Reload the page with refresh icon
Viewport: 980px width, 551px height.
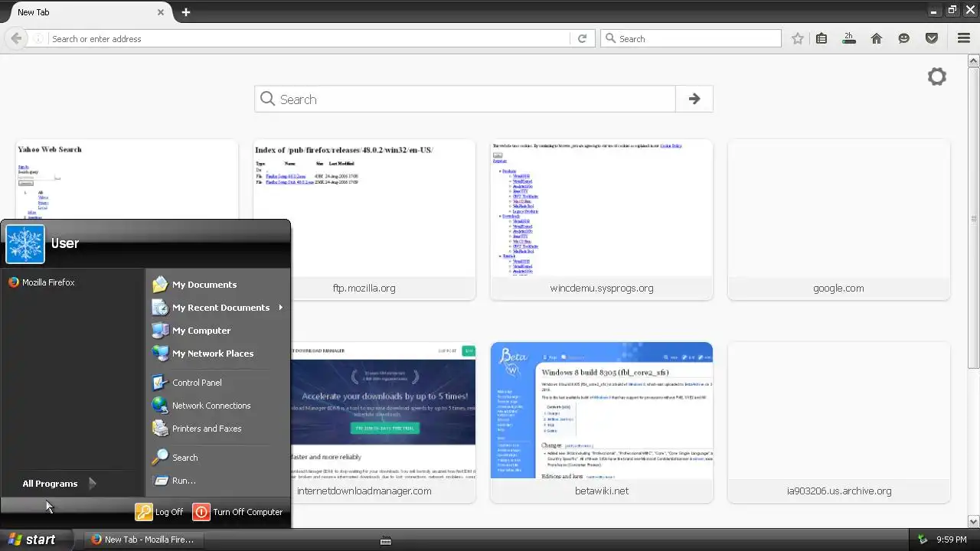point(582,38)
